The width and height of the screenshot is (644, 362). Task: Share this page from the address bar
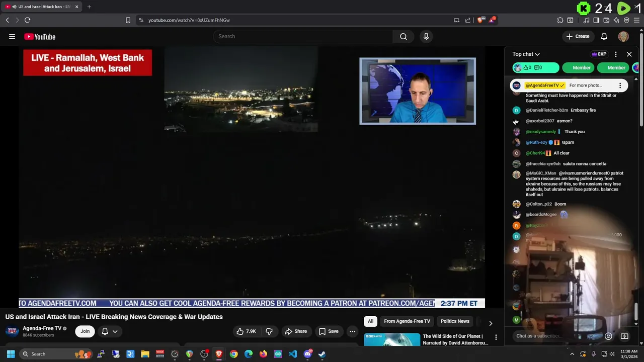[468, 20]
